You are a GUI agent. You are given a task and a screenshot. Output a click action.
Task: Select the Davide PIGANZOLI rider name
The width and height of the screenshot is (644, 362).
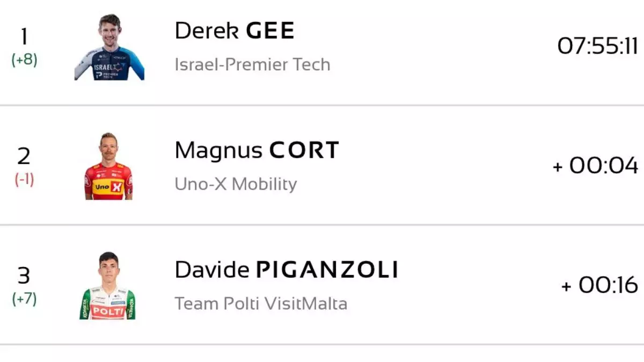coord(287,270)
